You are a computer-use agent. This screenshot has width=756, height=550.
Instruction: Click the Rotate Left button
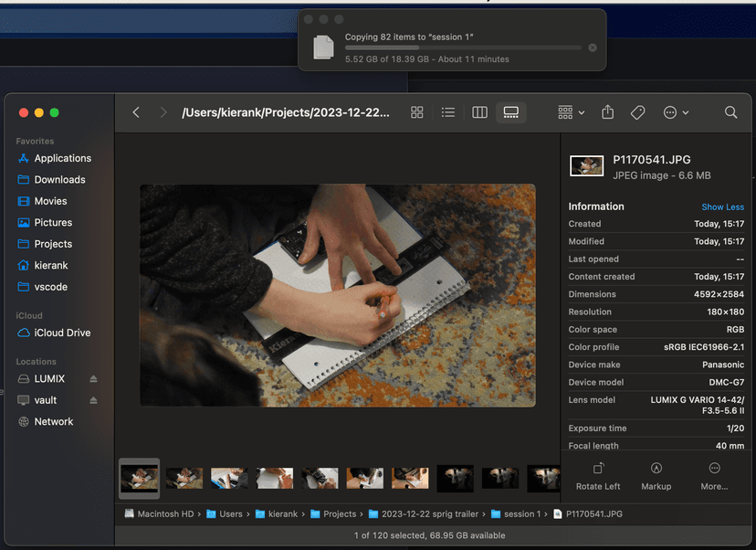click(x=598, y=475)
